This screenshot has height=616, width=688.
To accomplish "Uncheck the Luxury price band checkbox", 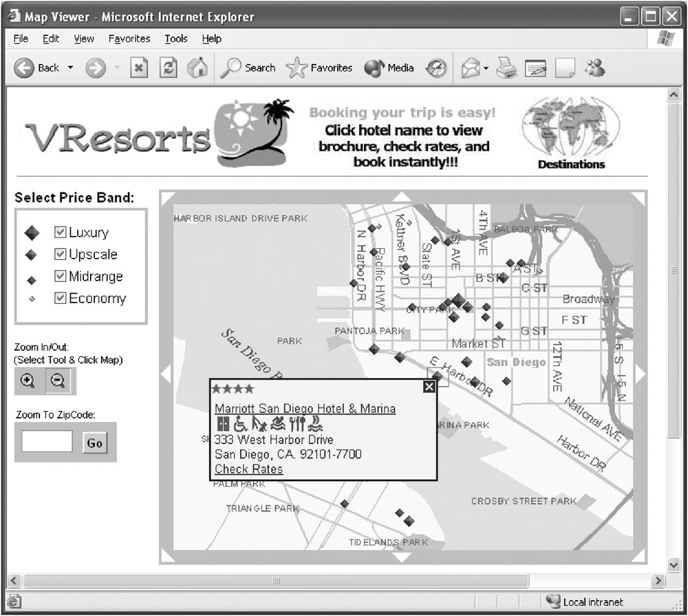I will point(60,232).
